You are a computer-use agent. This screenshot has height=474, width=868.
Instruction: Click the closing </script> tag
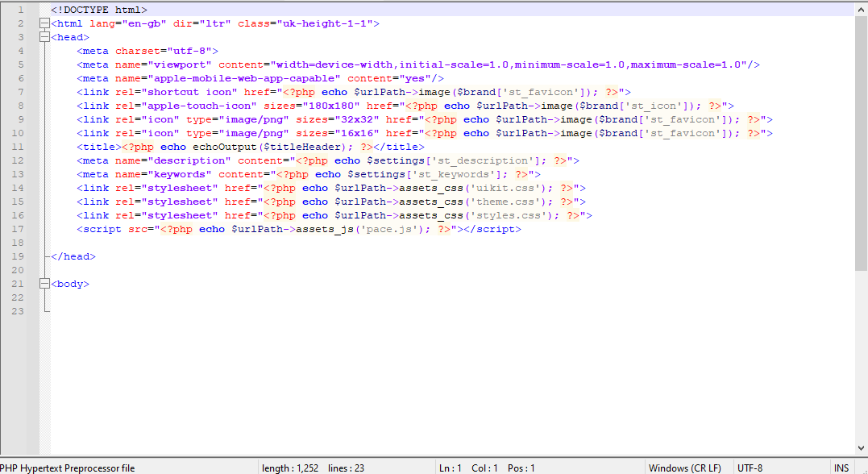pyautogui.click(x=492, y=229)
